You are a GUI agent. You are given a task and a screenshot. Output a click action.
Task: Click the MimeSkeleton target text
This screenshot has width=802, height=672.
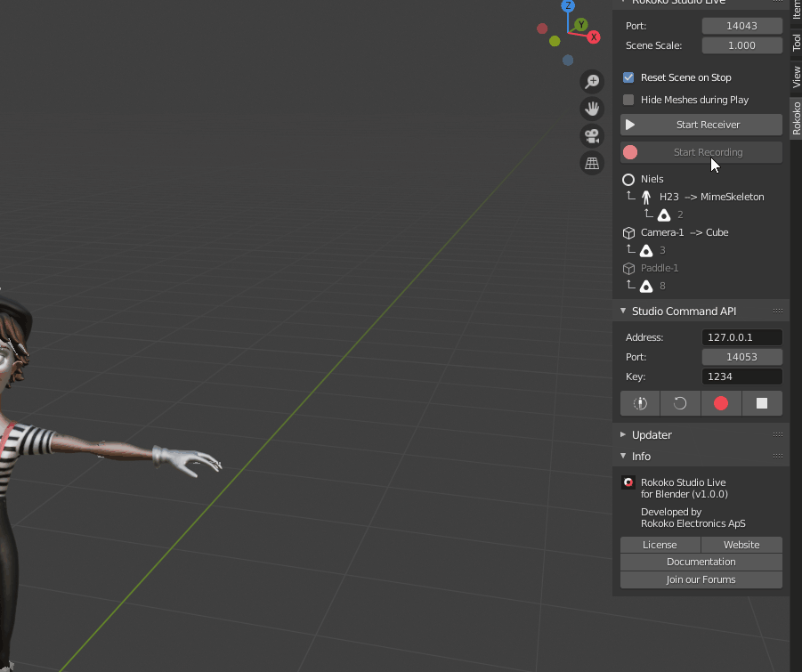(x=733, y=197)
